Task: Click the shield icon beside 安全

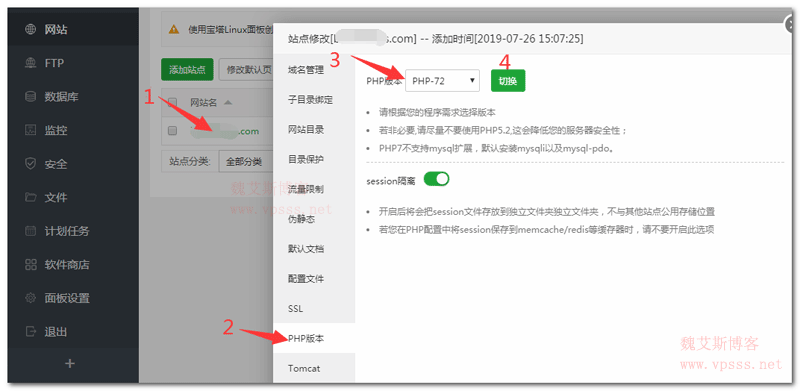Action: (x=31, y=164)
